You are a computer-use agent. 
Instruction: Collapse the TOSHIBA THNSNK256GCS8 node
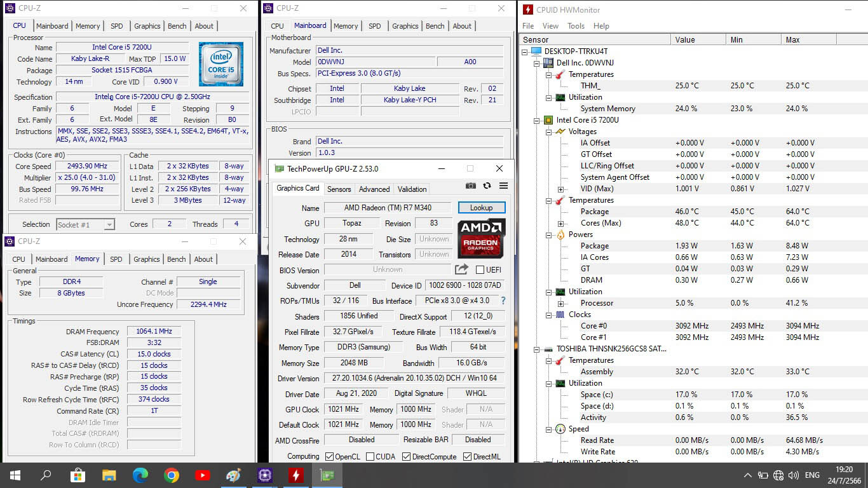(x=536, y=349)
